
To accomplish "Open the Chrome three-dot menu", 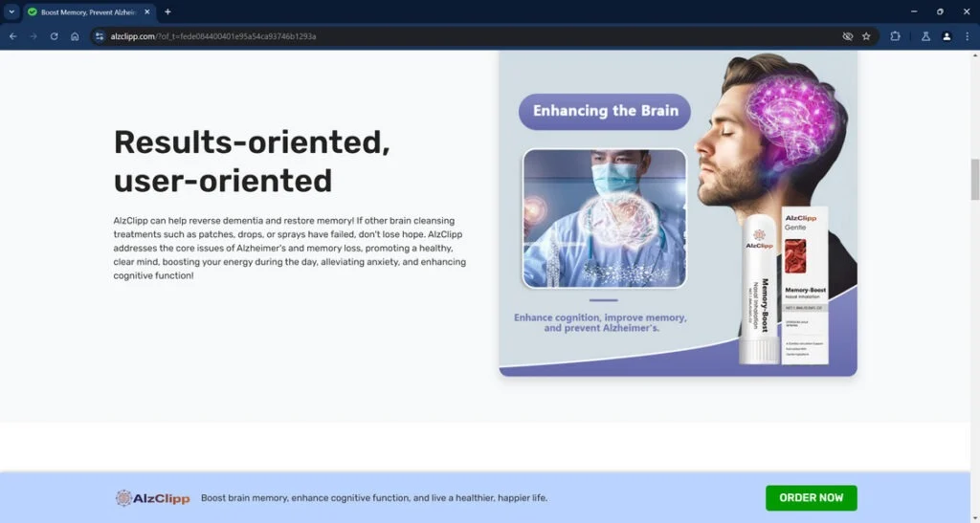I will [x=967, y=36].
